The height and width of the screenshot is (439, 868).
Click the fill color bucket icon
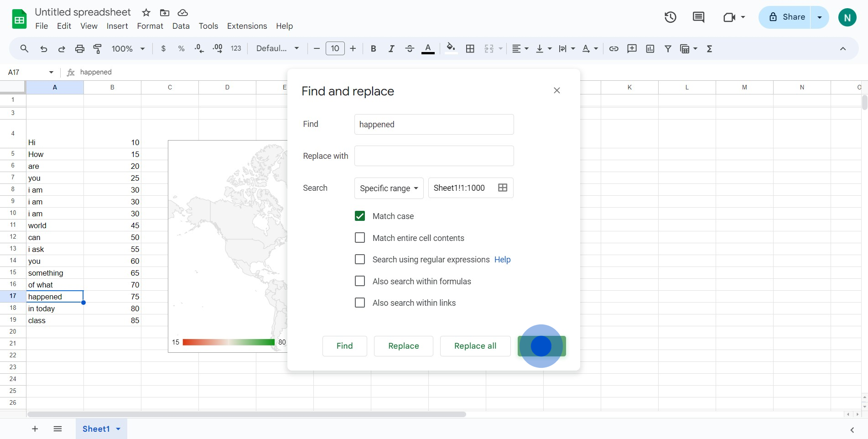click(x=451, y=48)
